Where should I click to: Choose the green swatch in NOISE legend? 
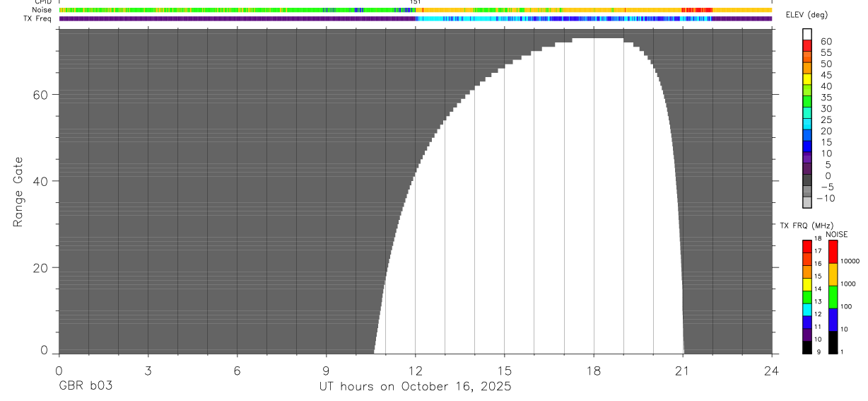[x=833, y=297]
